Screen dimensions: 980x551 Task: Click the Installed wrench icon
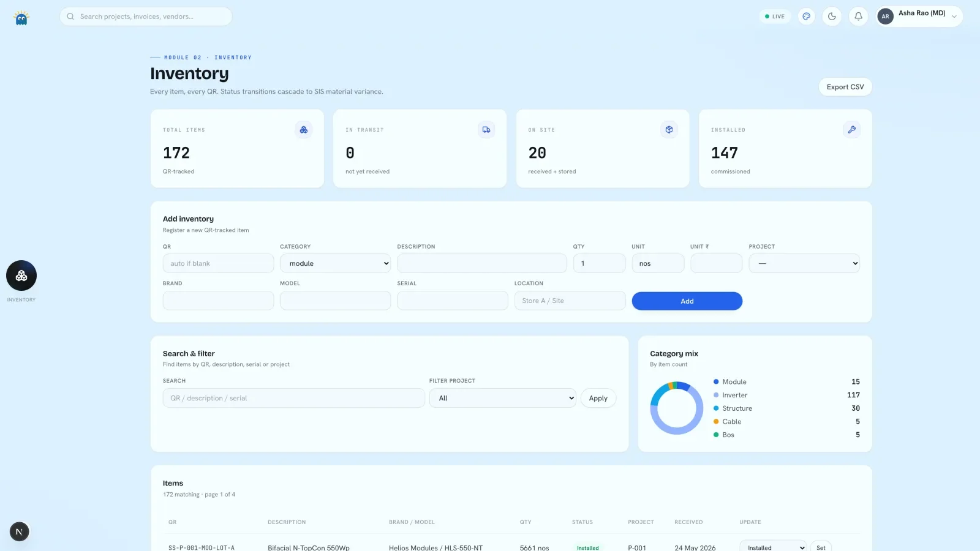(x=851, y=130)
